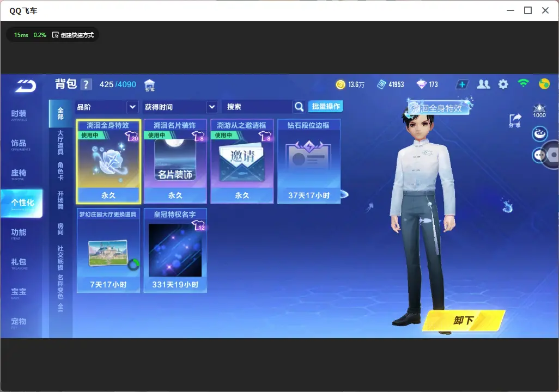Viewport: 559px width, 392px height.
Task: Click the diamond currency icon
Action: click(x=421, y=84)
